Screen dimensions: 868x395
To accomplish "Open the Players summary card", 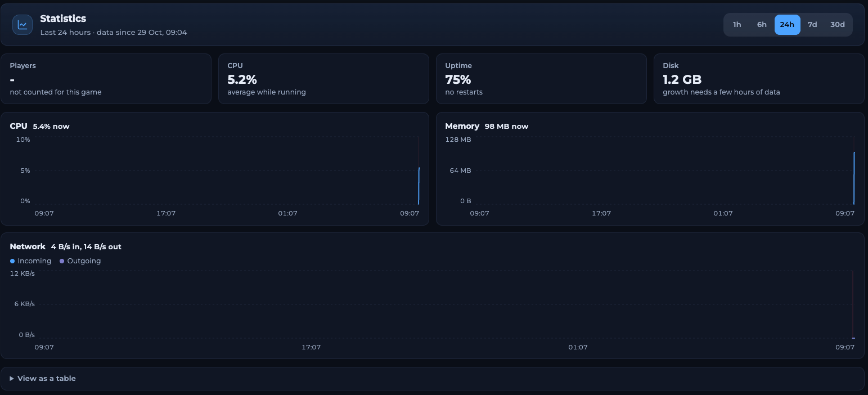I will 106,79.
